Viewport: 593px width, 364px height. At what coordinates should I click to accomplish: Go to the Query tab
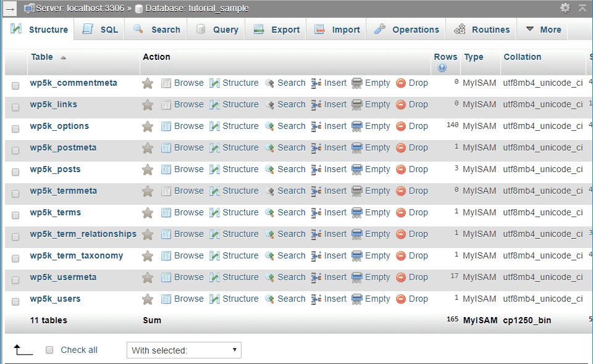pos(216,30)
